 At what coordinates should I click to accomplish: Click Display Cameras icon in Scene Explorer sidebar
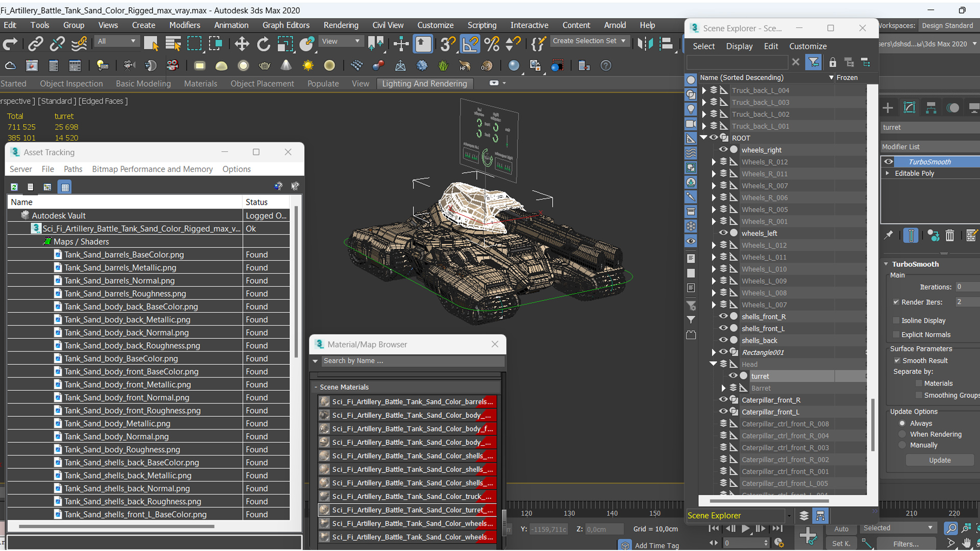point(691,124)
